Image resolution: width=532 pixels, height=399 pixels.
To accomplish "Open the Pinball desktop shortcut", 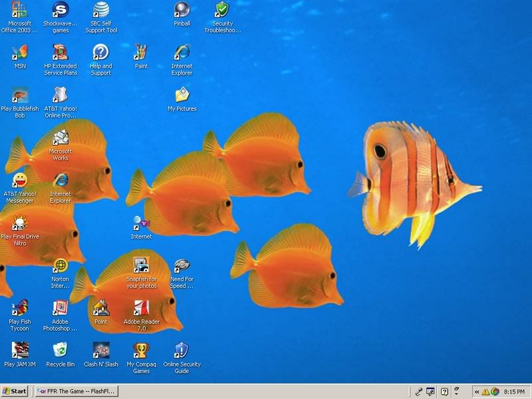I will coord(182,10).
